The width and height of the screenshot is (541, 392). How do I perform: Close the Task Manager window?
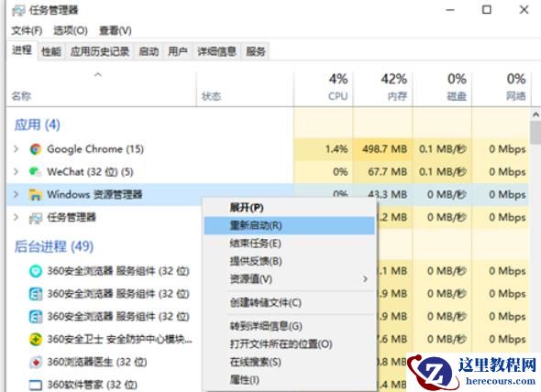(x=524, y=10)
